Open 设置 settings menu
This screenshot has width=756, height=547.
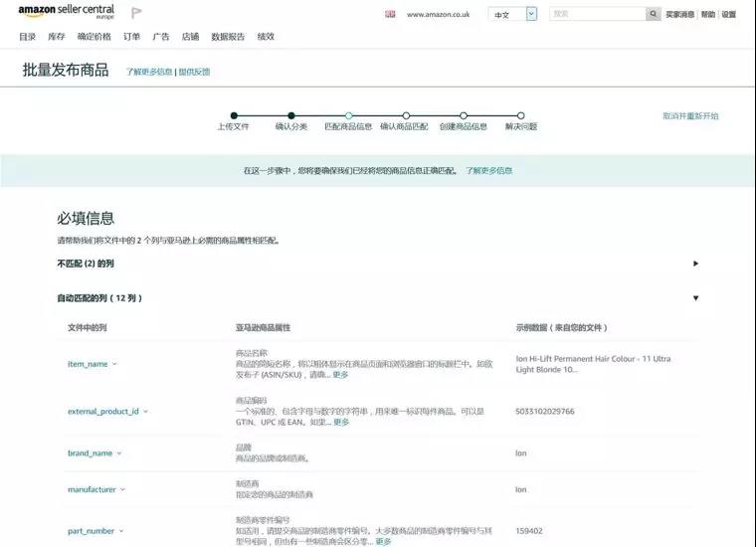click(x=728, y=15)
